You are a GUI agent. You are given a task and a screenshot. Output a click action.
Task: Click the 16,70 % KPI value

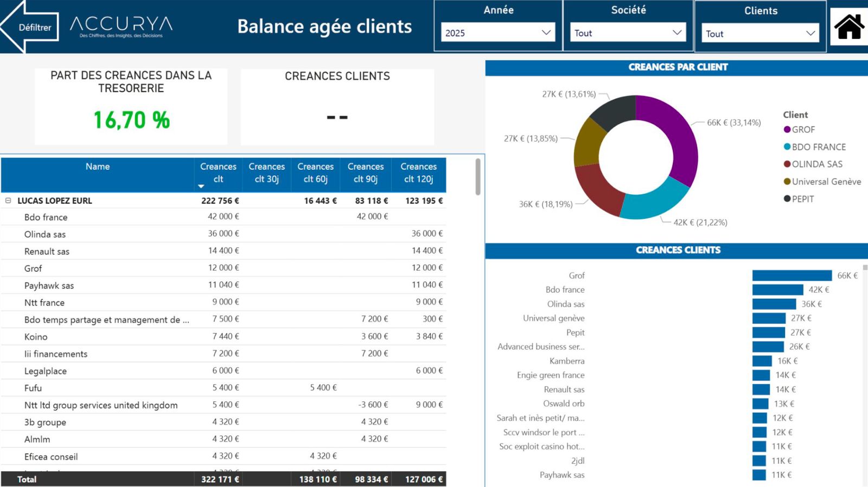(x=131, y=120)
